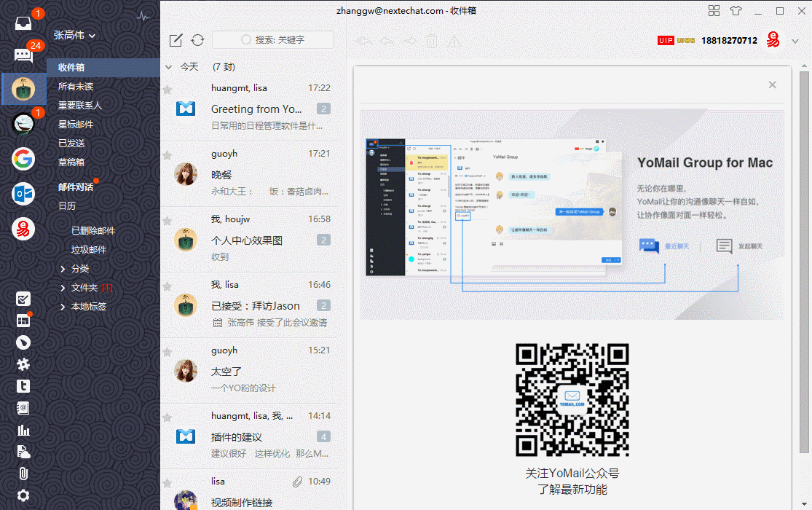Star the '个人中心效果图' email
This screenshot has width=812, height=510.
pyautogui.click(x=167, y=221)
